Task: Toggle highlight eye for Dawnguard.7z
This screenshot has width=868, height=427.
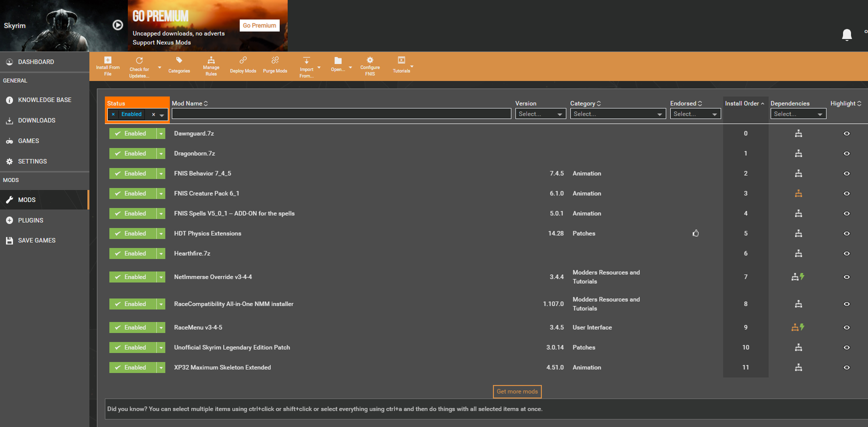Action: pyautogui.click(x=847, y=133)
